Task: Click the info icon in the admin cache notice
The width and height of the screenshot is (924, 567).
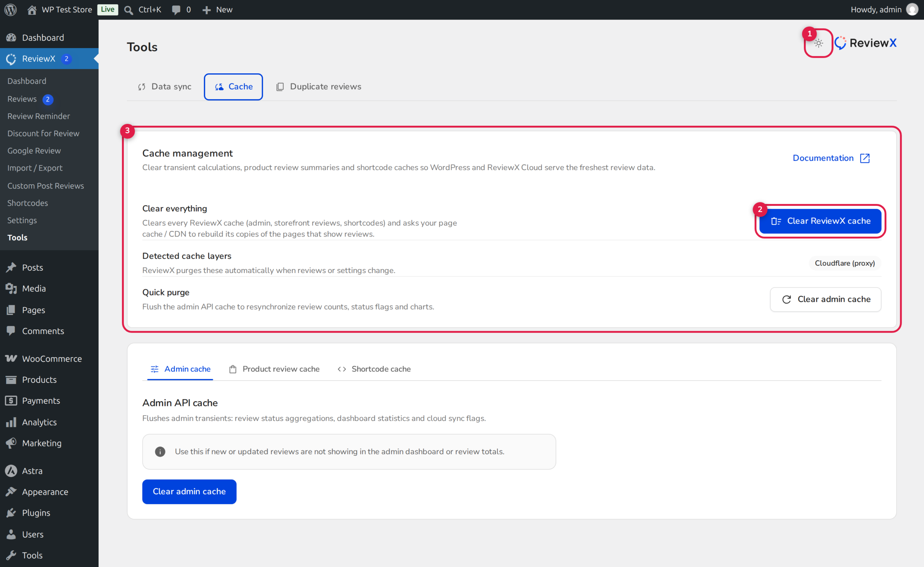Action: pyautogui.click(x=160, y=452)
